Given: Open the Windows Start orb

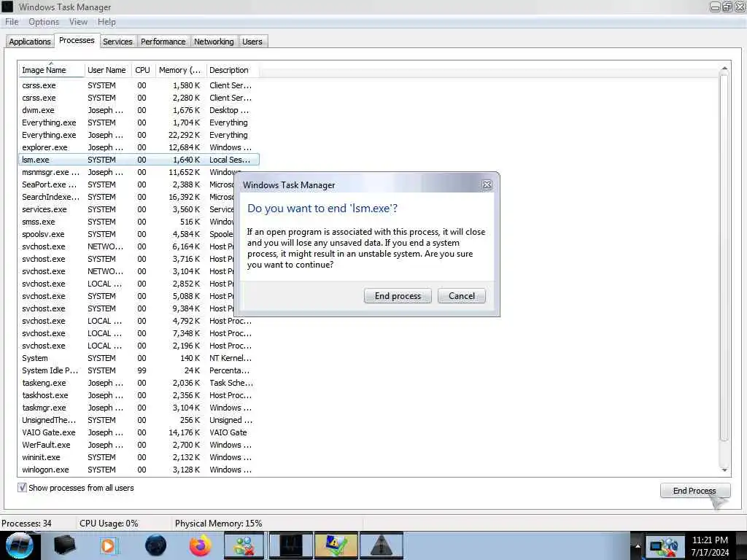Looking at the screenshot, I should 19,545.
